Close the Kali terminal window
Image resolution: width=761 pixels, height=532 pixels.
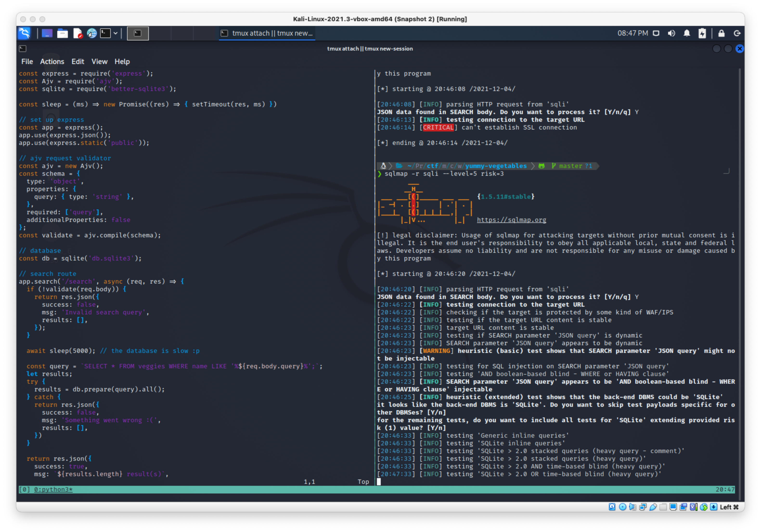739,49
